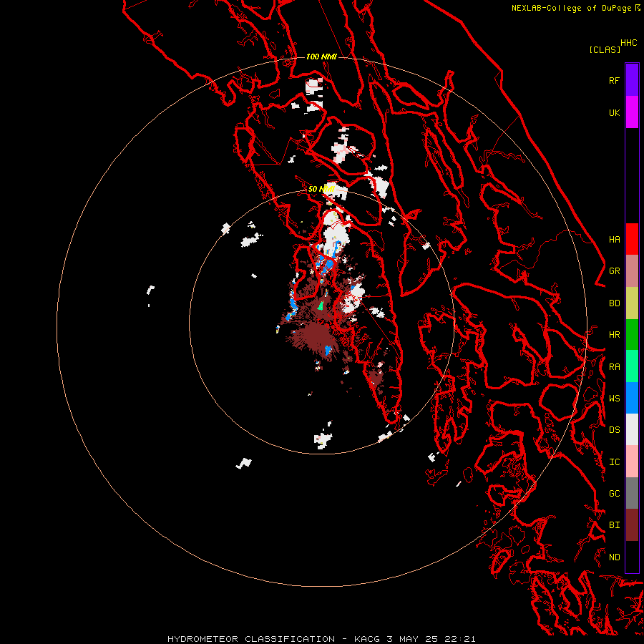Click the RF legend label
The height and width of the screenshot is (644, 644).
click(x=614, y=80)
